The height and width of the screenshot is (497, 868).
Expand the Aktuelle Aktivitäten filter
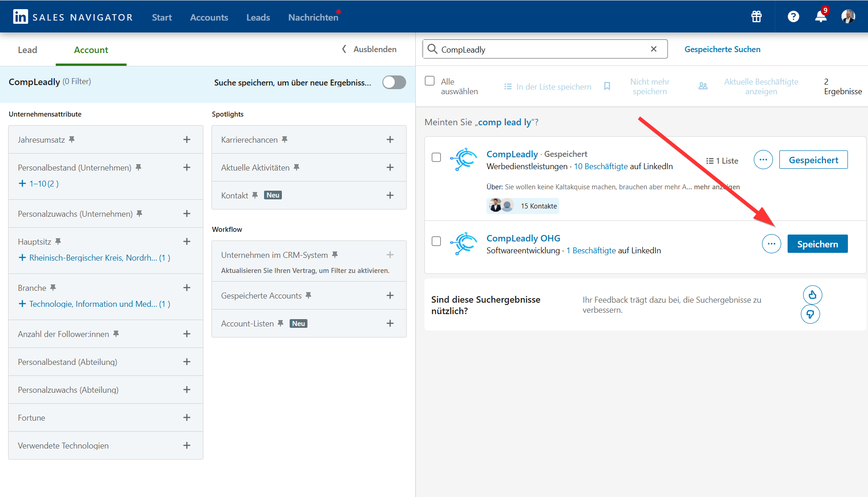tap(390, 167)
